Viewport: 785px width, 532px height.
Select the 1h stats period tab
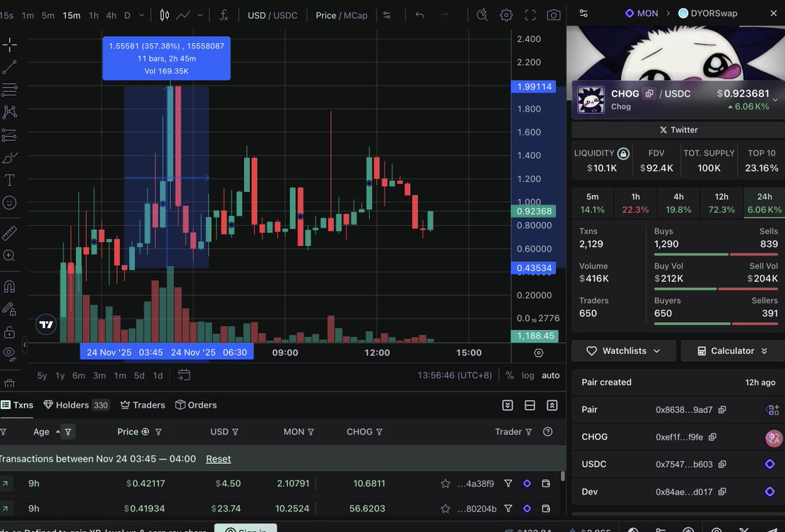point(635,203)
